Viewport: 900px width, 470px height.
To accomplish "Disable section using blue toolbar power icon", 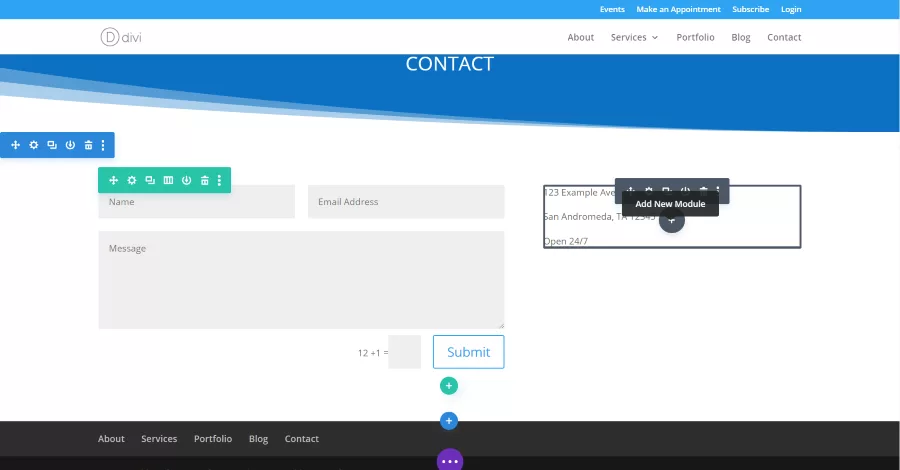I will 70,145.
